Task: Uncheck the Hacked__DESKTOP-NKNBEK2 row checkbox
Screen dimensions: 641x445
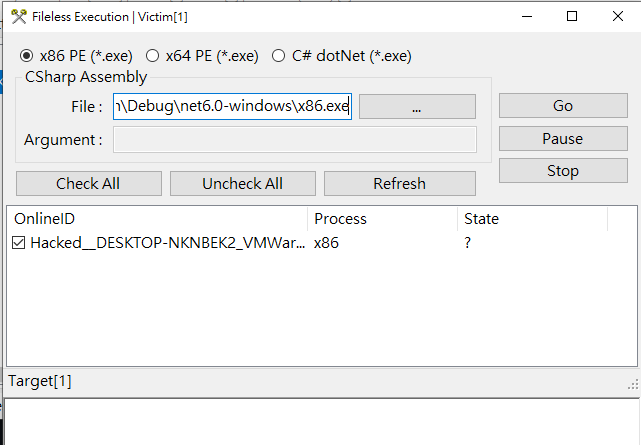Action: pos(20,243)
